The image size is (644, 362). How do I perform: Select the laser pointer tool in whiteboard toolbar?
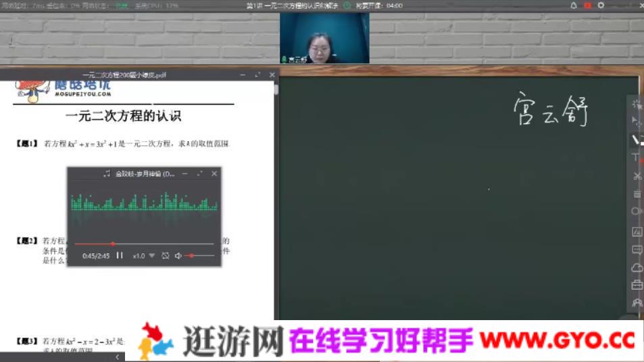coord(637,104)
